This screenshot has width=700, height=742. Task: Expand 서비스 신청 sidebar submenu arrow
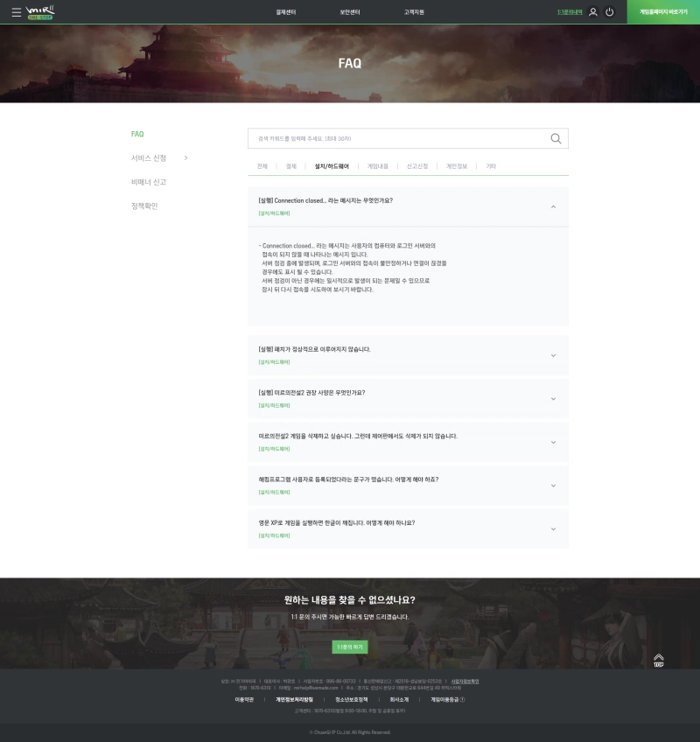[185, 157]
